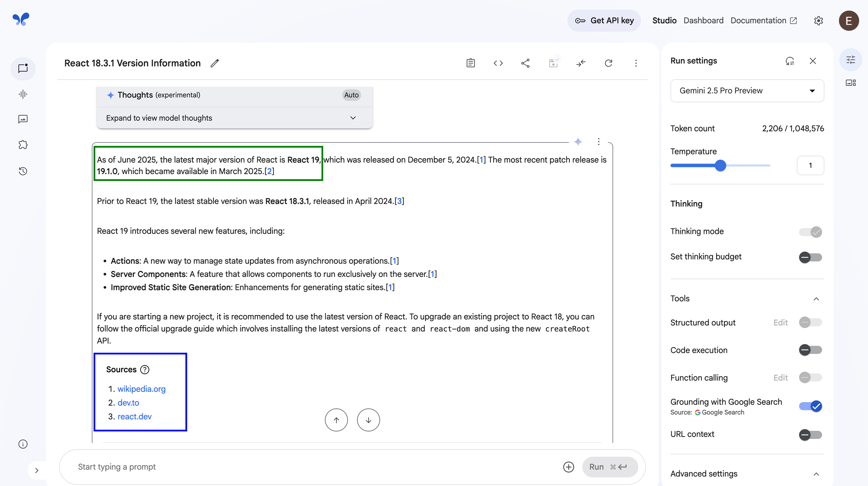Click the Token count value 2,206 / 1,048,576

click(793, 128)
